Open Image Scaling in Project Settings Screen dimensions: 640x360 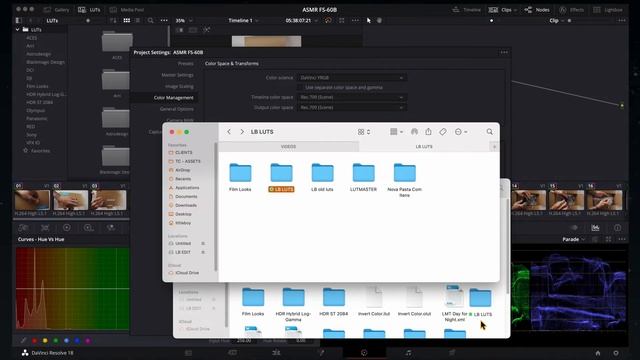click(x=179, y=86)
